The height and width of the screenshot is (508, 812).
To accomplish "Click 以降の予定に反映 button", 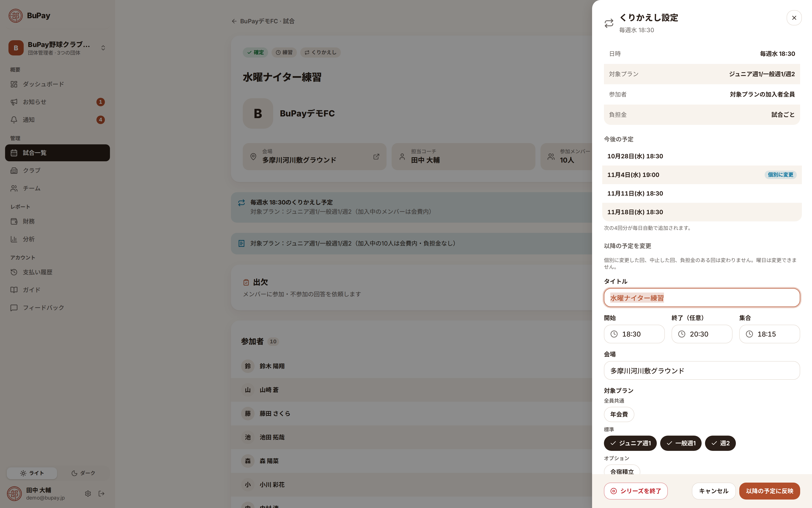I will click(769, 491).
